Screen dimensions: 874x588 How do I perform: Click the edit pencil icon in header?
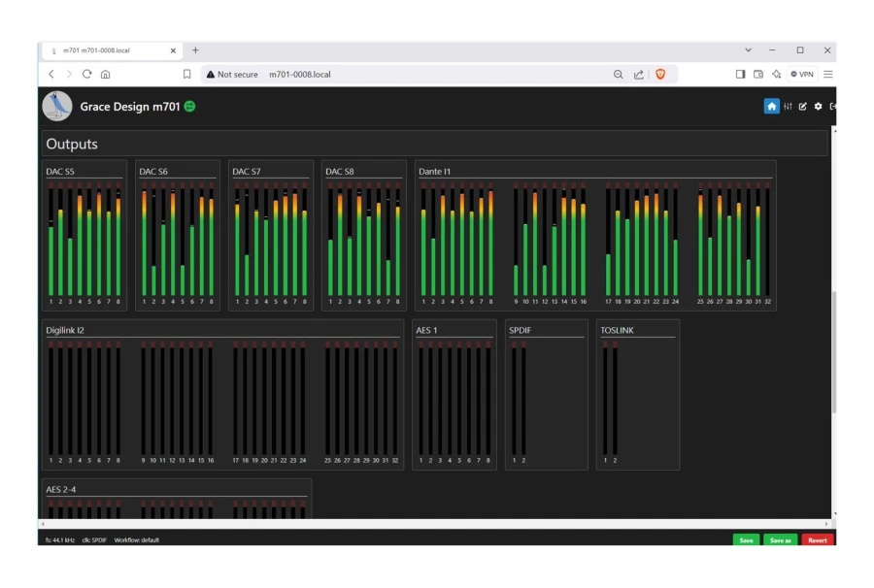point(803,107)
